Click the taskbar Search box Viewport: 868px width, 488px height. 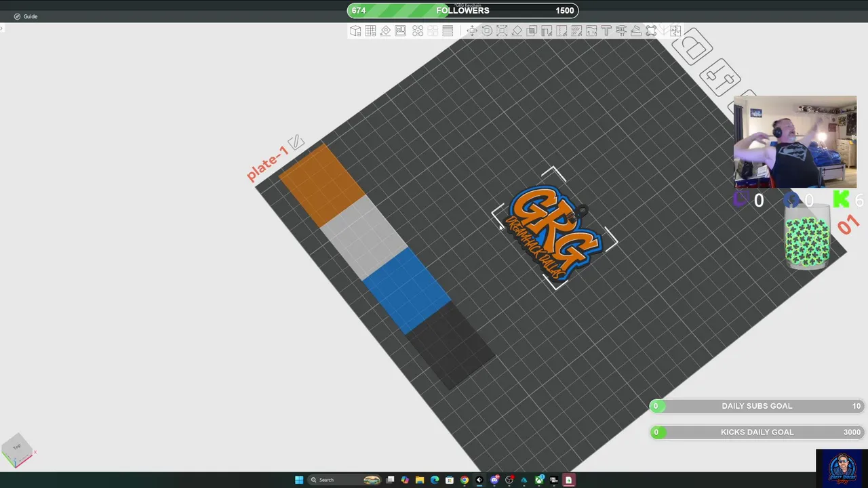click(343, 480)
